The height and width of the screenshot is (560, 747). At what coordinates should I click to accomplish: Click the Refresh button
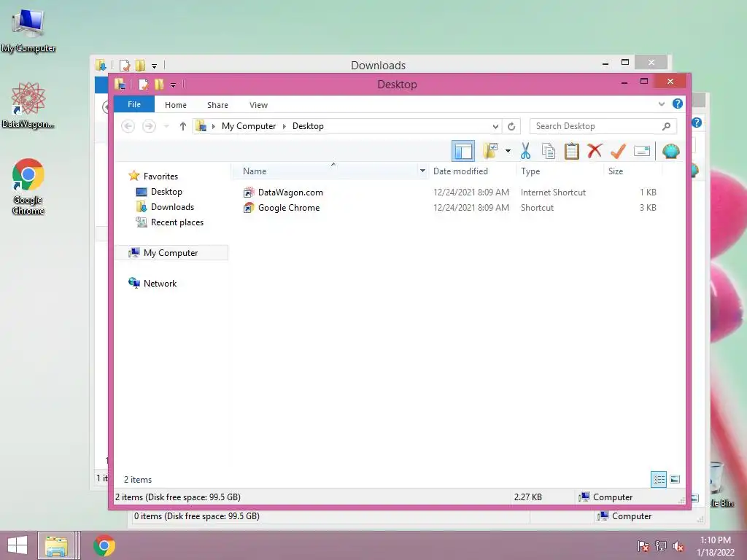click(511, 126)
